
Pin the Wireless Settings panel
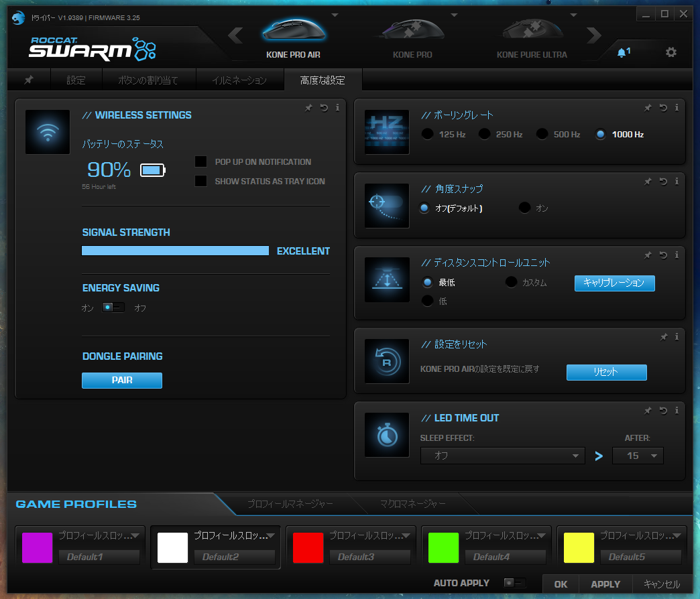tap(308, 108)
